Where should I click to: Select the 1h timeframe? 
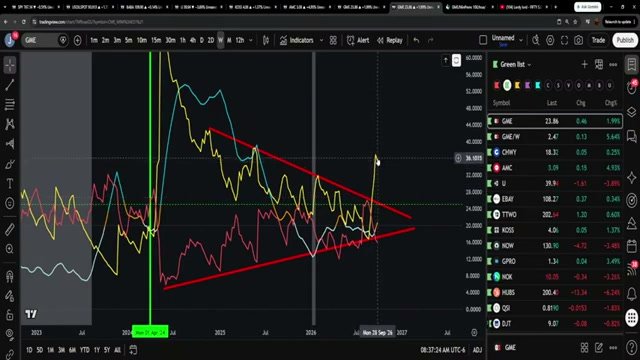[x=183, y=40]
